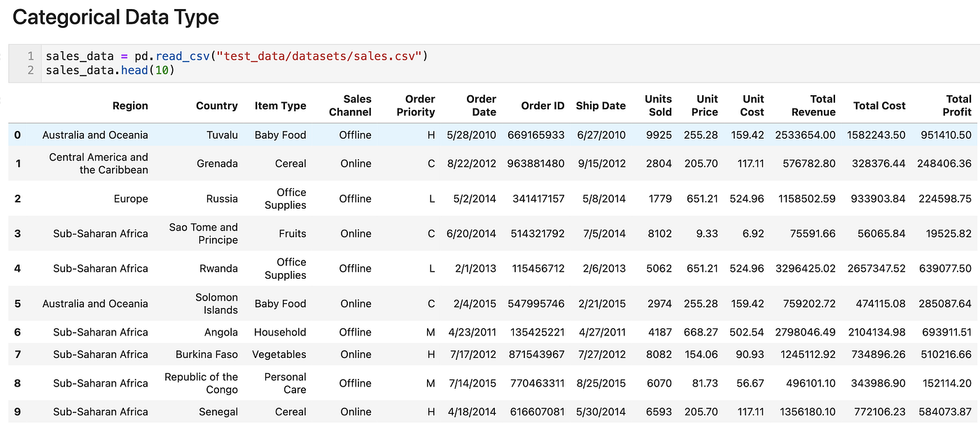Click the Vegetables item type cell

[x=279, y=354]
